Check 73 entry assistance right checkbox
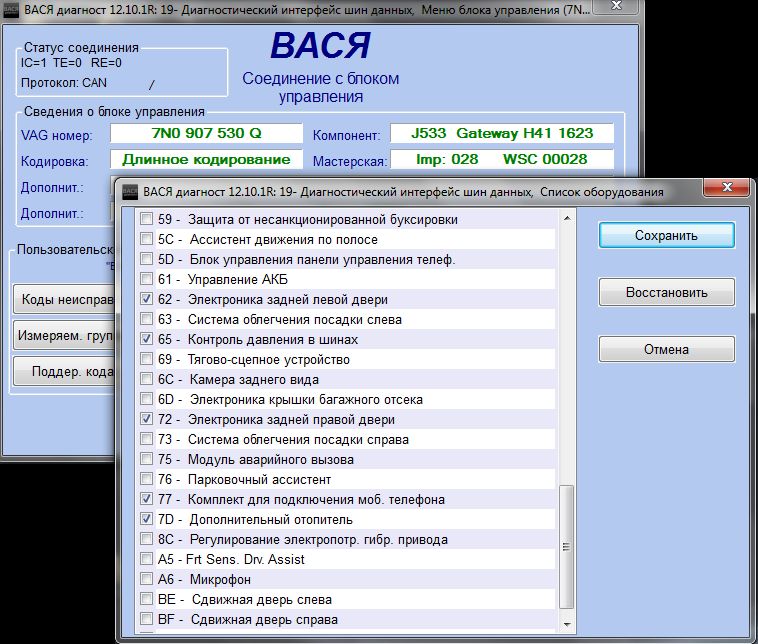This screenshot has height=644, width=758. pyautogui.click(x=146, y=439)
